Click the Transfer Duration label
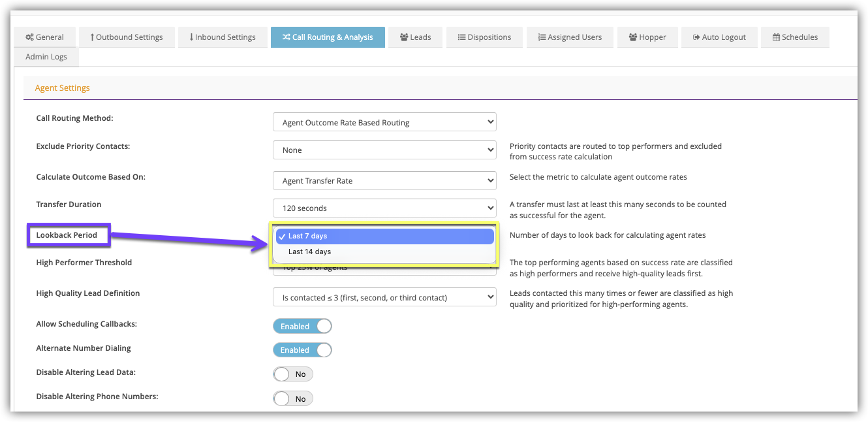 point(69,204)
